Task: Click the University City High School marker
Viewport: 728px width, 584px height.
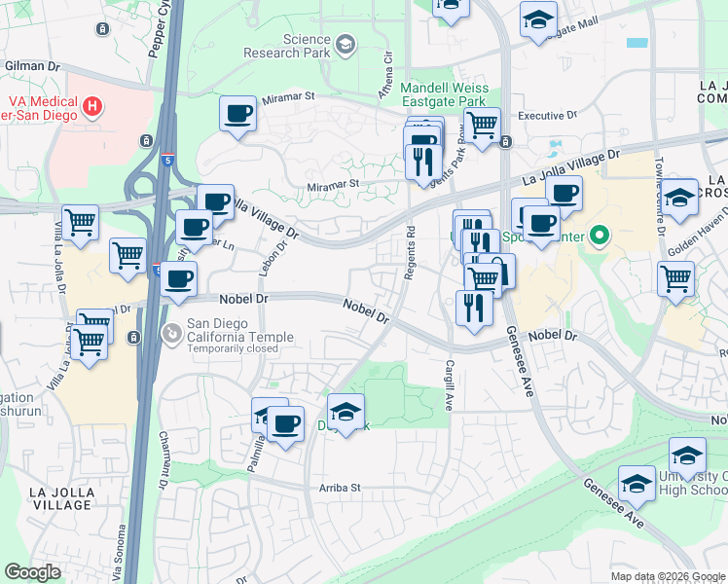Action: click(x=687, y=456)
